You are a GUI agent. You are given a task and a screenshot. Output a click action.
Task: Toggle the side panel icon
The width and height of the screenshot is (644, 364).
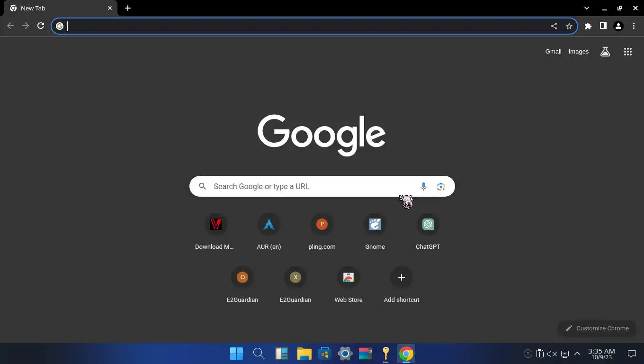pyautogui.click(x=603, y=26)
